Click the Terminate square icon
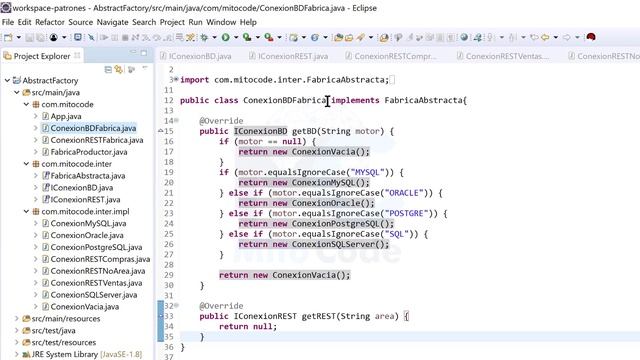The width and height of the screenshot is (640, 360). click(125, 38)
